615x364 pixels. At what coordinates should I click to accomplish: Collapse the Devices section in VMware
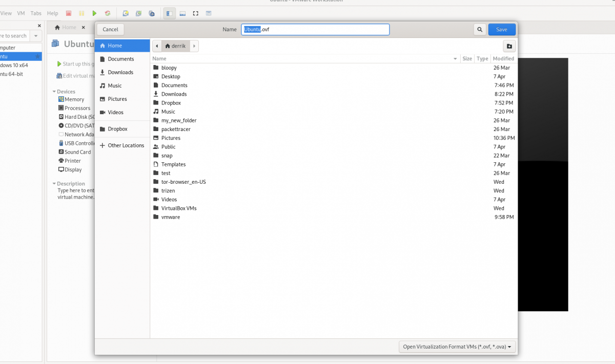[54, 92]
